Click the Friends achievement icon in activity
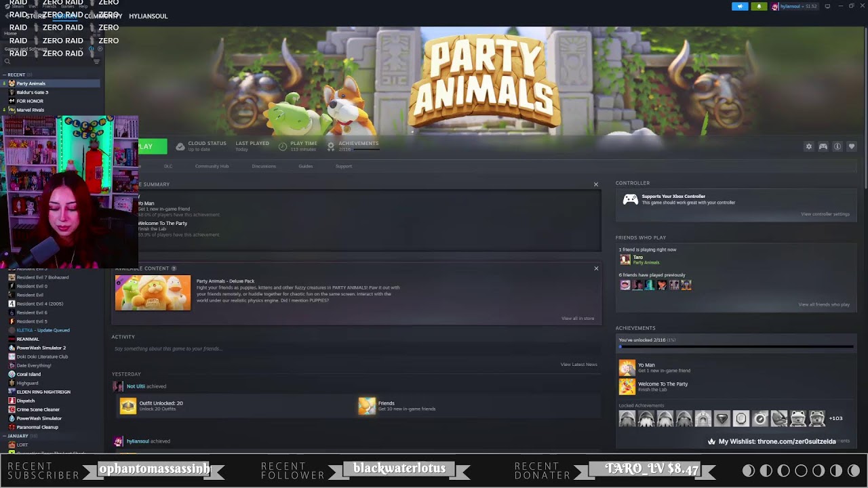 coord(367,406)
